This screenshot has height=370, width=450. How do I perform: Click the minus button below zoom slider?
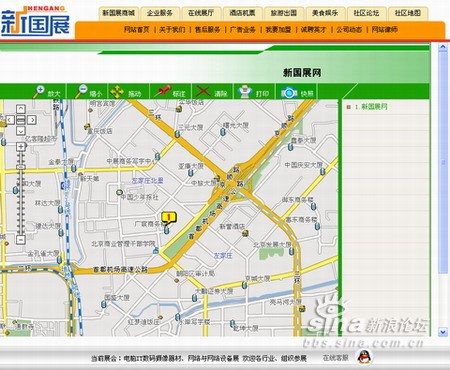21,239
